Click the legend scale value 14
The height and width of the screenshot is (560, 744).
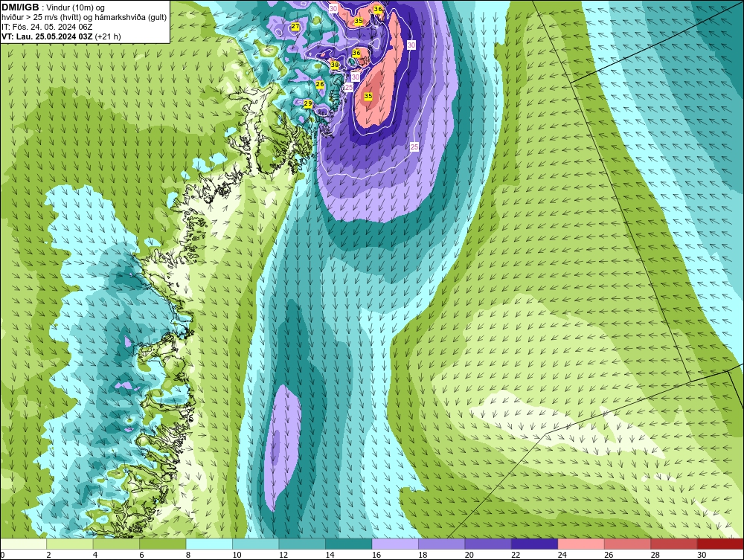(x=330, y=555)
